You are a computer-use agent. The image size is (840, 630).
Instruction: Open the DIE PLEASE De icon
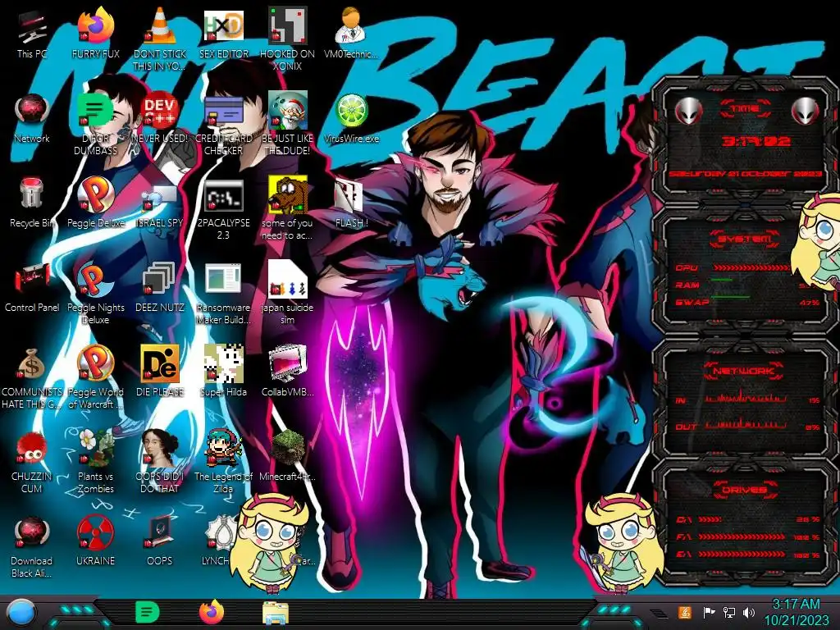point(160,363)
